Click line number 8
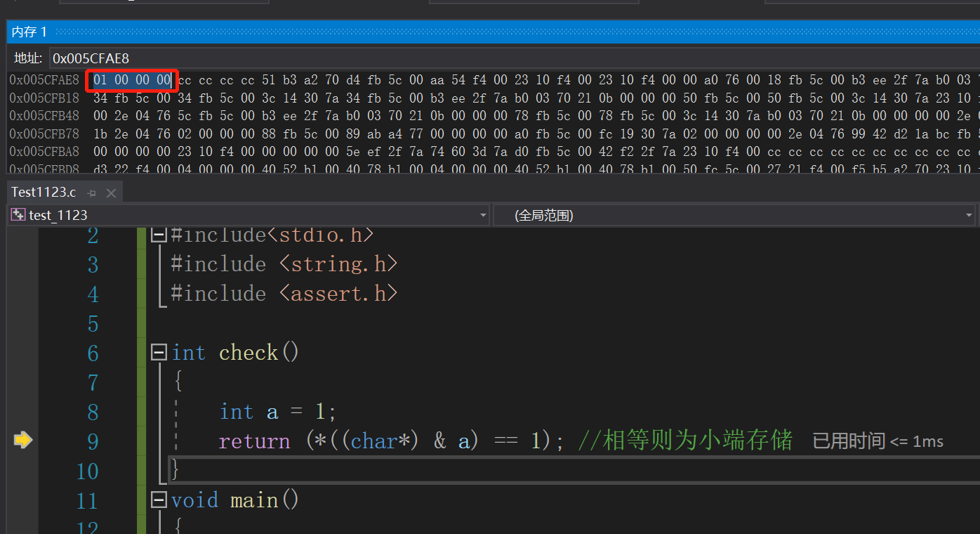 pos(93,412)
